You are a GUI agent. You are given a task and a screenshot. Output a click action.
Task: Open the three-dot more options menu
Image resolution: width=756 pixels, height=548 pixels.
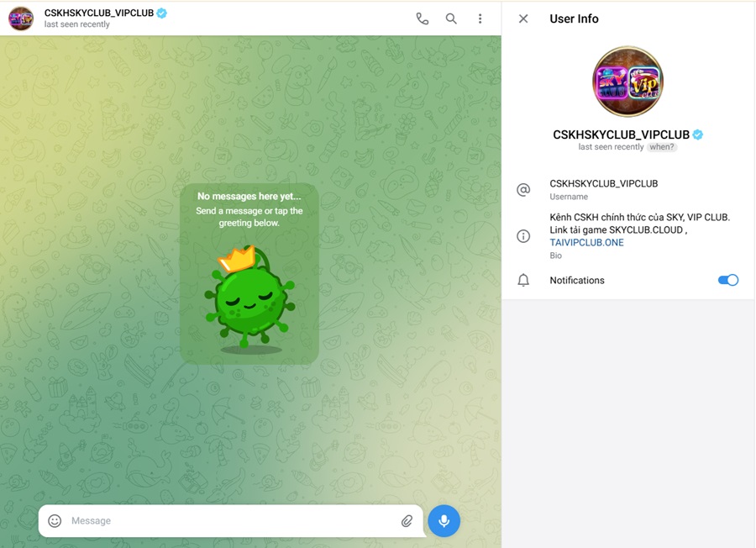(480, 18)
